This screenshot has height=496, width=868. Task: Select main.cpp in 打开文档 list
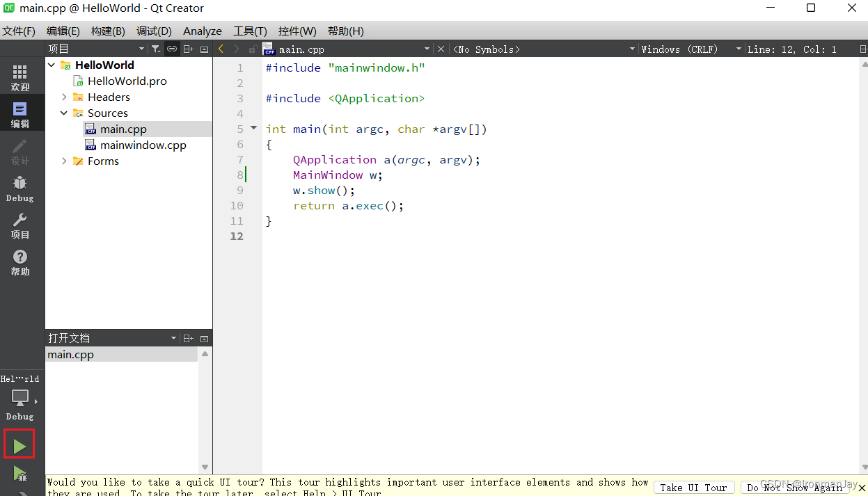point(122,355)
